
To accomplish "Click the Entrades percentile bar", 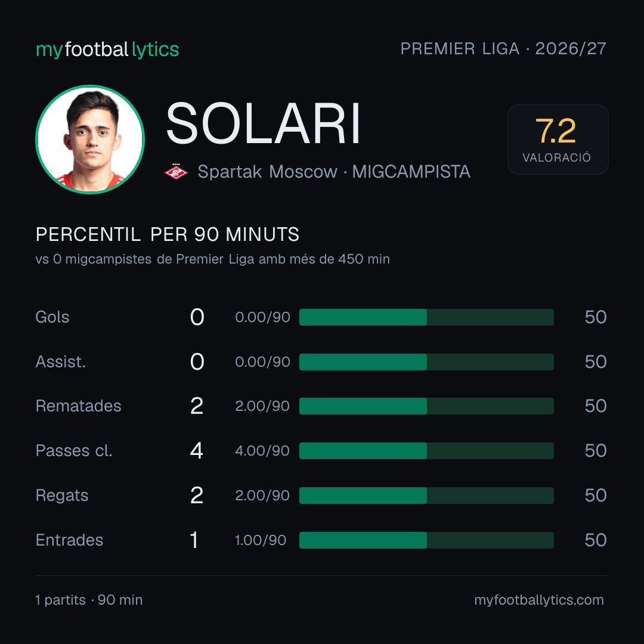I will 426,540.
